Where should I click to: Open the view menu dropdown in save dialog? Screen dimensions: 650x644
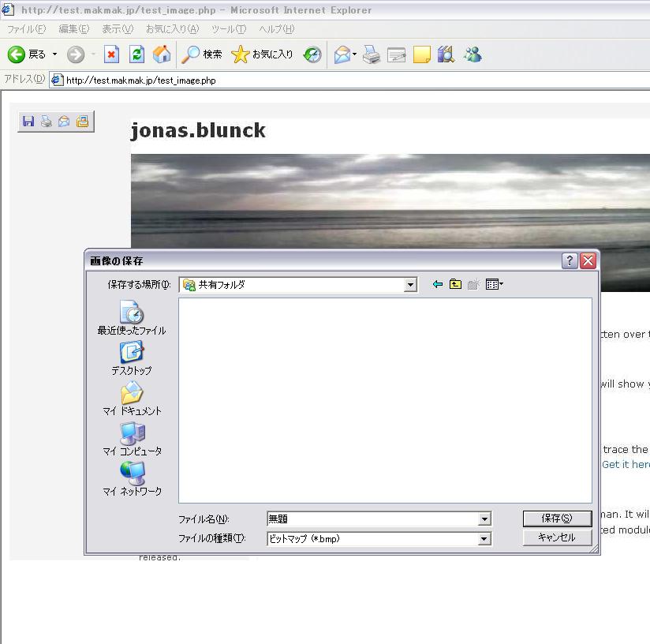pos(495,285)
